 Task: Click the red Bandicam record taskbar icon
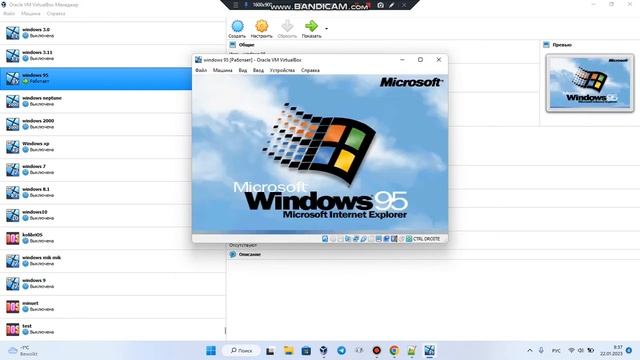pos(377,351)
